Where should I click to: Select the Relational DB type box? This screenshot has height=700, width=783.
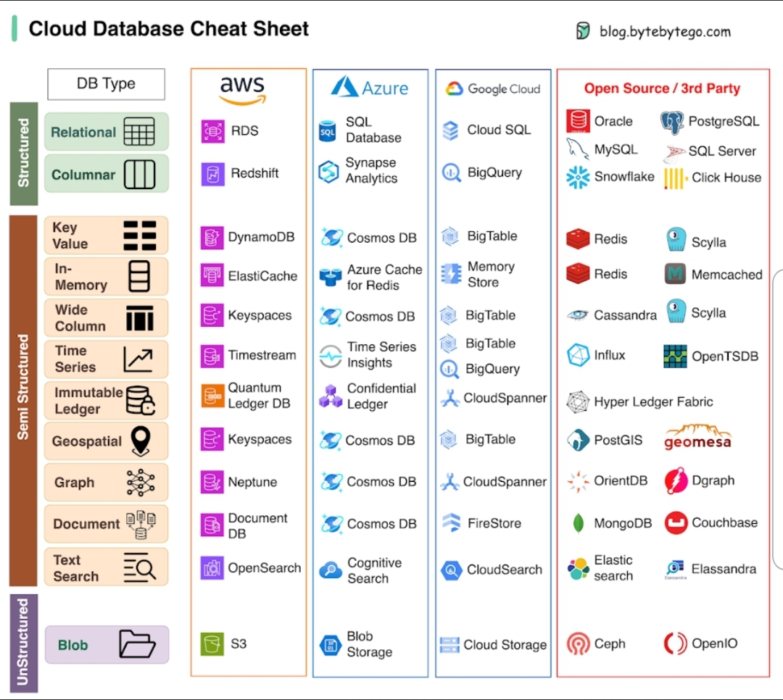pos(106,132)
